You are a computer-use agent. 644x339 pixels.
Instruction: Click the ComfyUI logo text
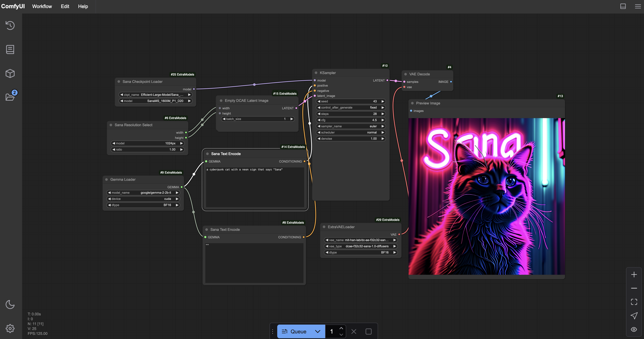13,6
